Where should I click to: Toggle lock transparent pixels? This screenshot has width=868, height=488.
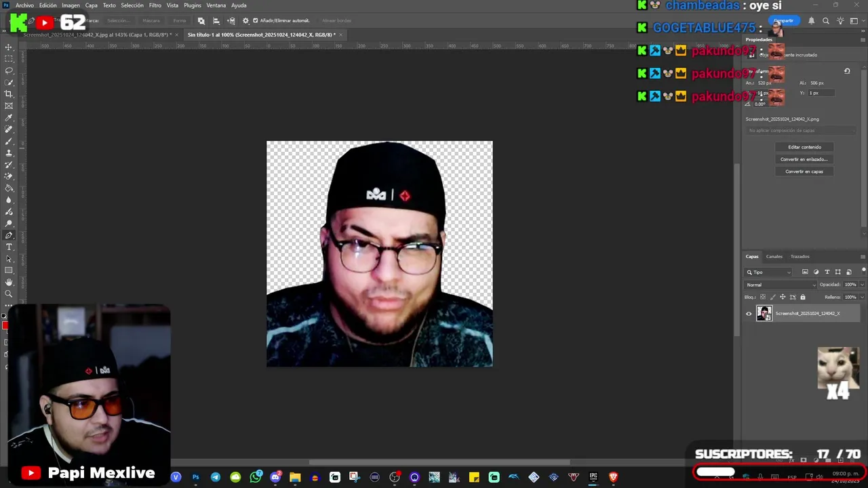[762, 297]
